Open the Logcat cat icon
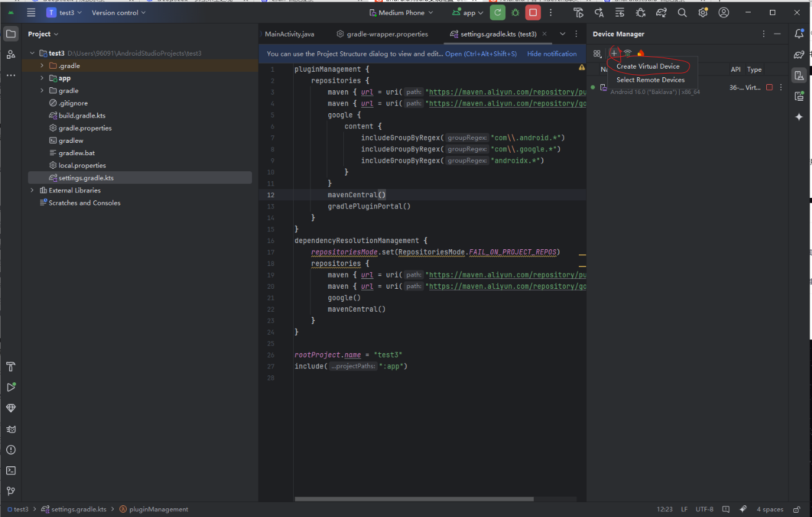The image size is (812, 517). coord(11,429)
